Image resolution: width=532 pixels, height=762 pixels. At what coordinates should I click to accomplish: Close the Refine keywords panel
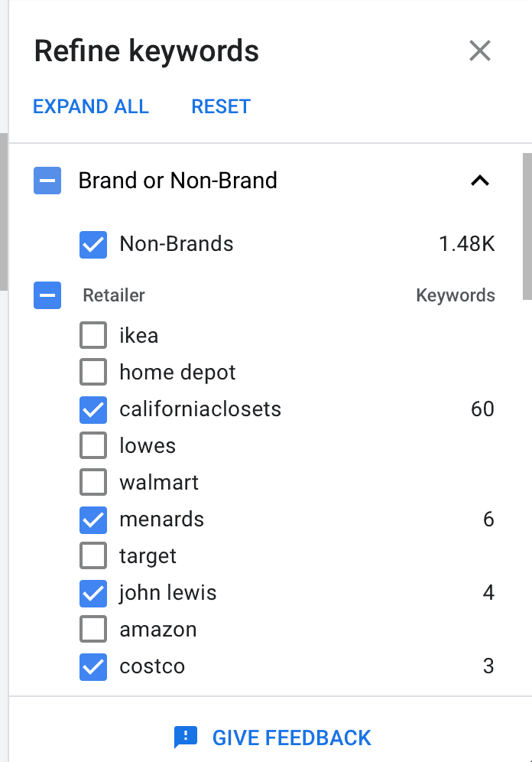point(480,50)
